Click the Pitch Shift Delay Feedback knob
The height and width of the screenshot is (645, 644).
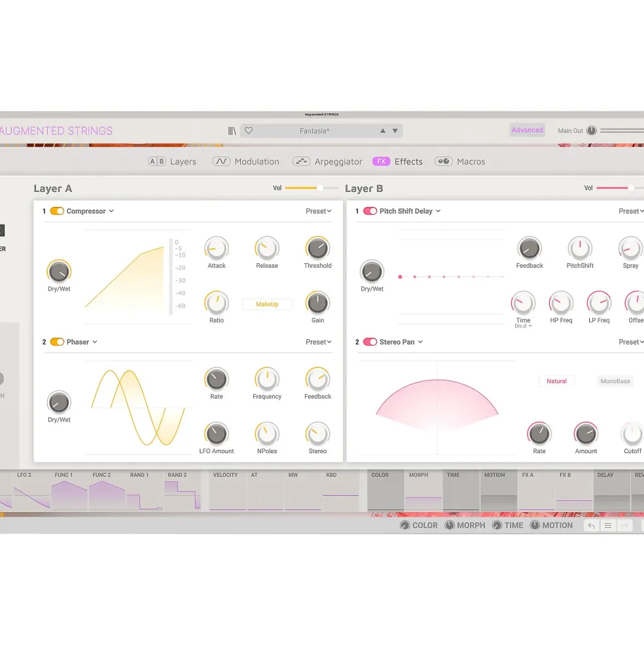pos(529,248)
